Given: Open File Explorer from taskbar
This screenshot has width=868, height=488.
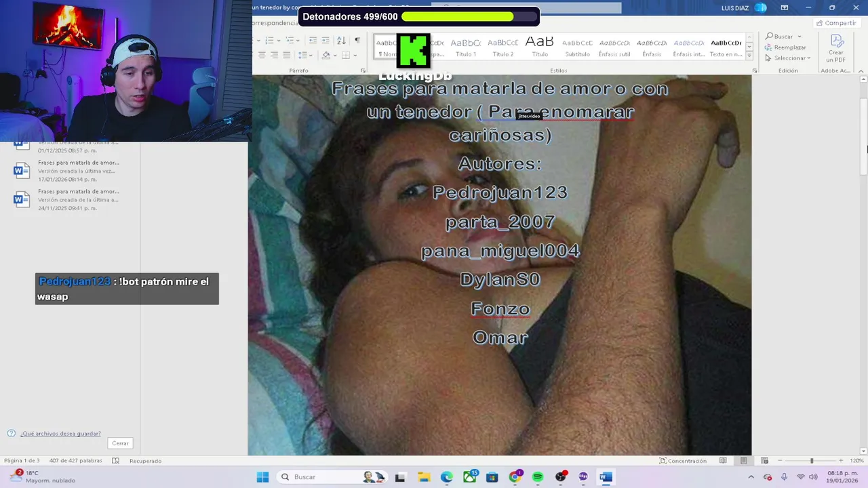Looking at the screenshot, I should click(423, 477).
